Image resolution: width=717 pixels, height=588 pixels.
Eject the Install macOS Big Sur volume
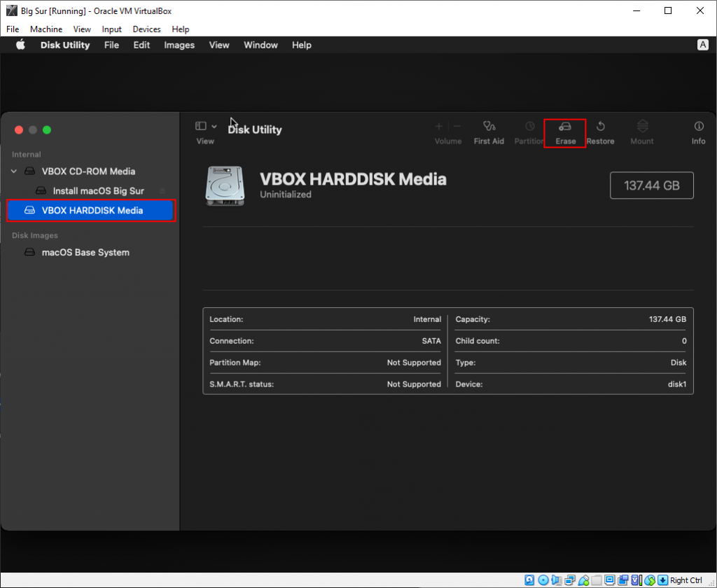point(162,191)
